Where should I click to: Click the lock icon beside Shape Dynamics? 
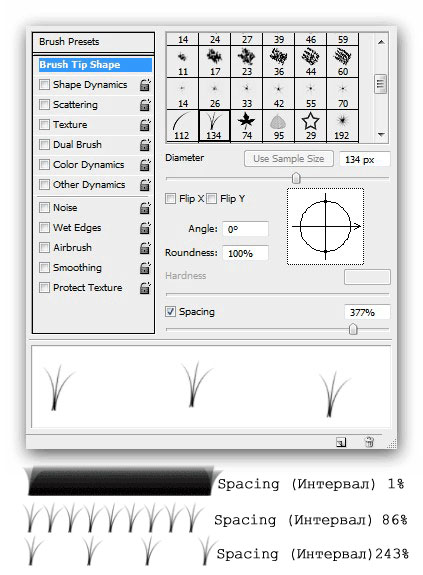(x=145, y=85)
